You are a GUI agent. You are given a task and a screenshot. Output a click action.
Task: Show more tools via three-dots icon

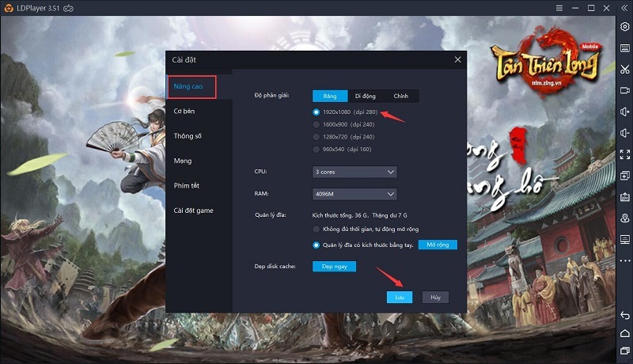624,260
